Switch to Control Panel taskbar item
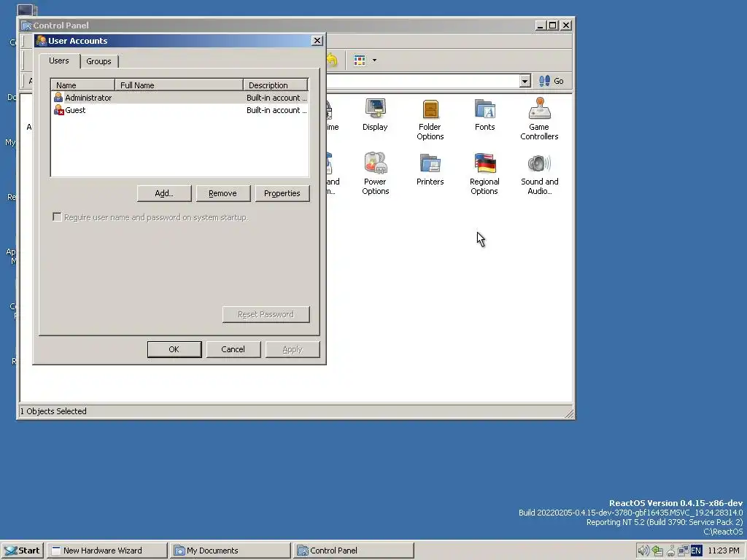This screenshot has width=747, height=560. [x=353, y=551]
